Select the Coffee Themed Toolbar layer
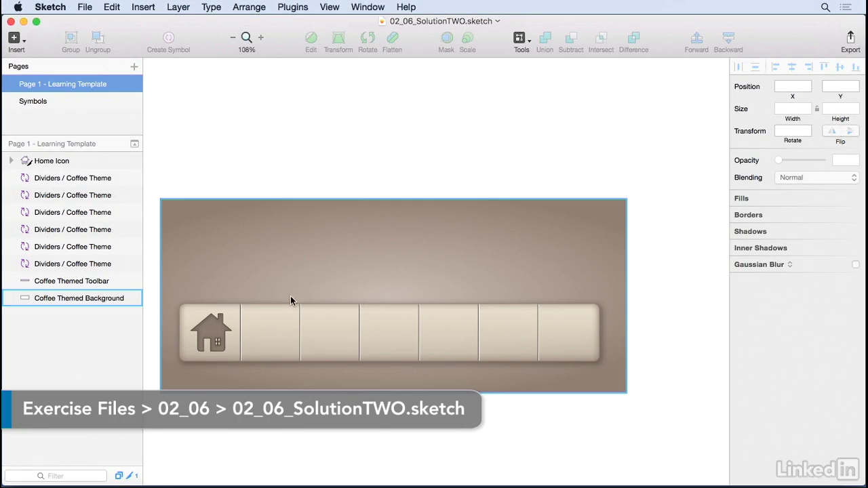Image resolution: width=868 pixels, height=488 pixels. click(x=72, y=281)
